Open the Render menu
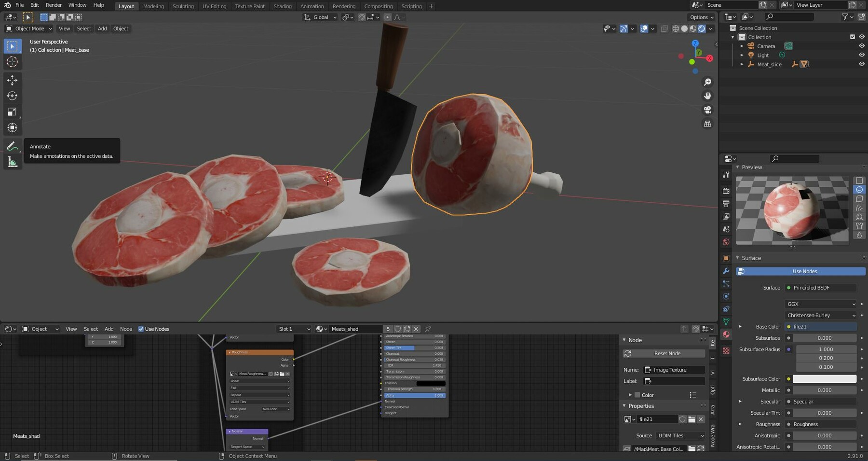868x461 pixels. coord(54,5)
